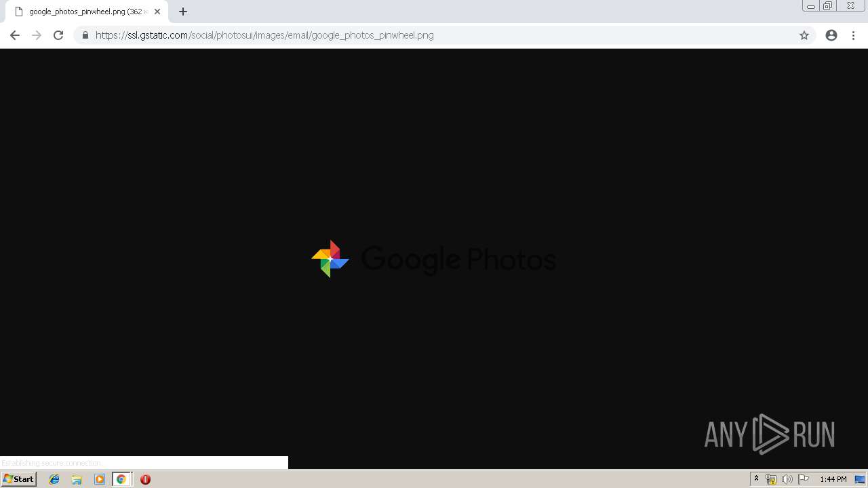868x488 pixels.
Task: Close the google_photos_pinwheel.png tab
Action: (x=157, y=12)
